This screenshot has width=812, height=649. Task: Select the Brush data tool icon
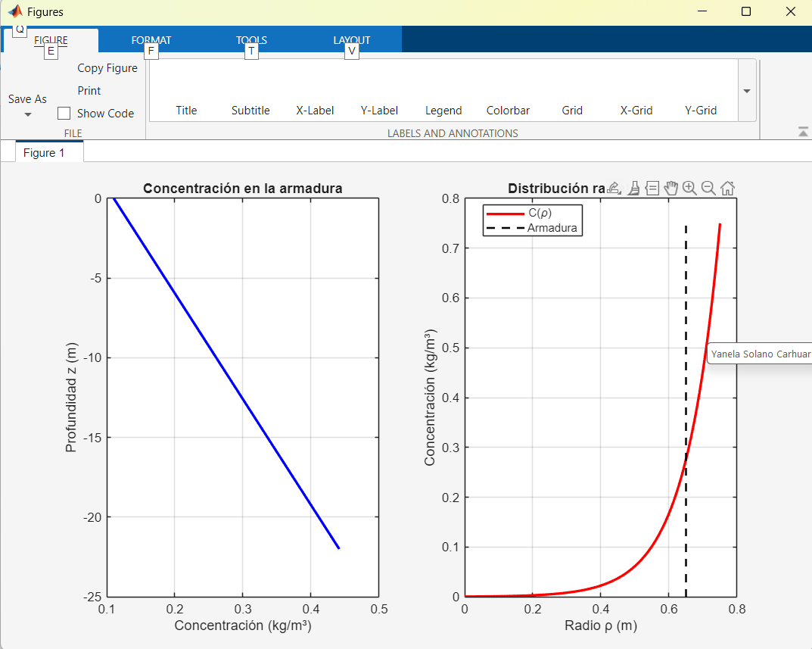tap(634, 189)
